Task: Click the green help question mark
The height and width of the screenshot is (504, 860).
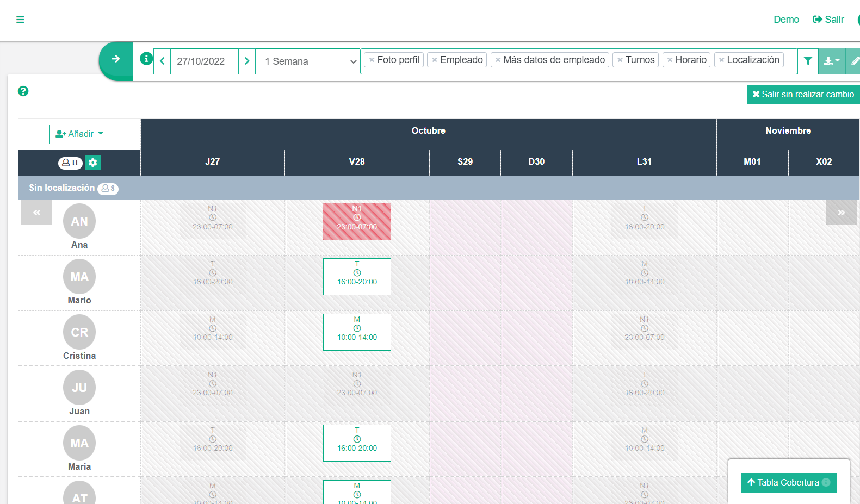Action: pos(23,91)
